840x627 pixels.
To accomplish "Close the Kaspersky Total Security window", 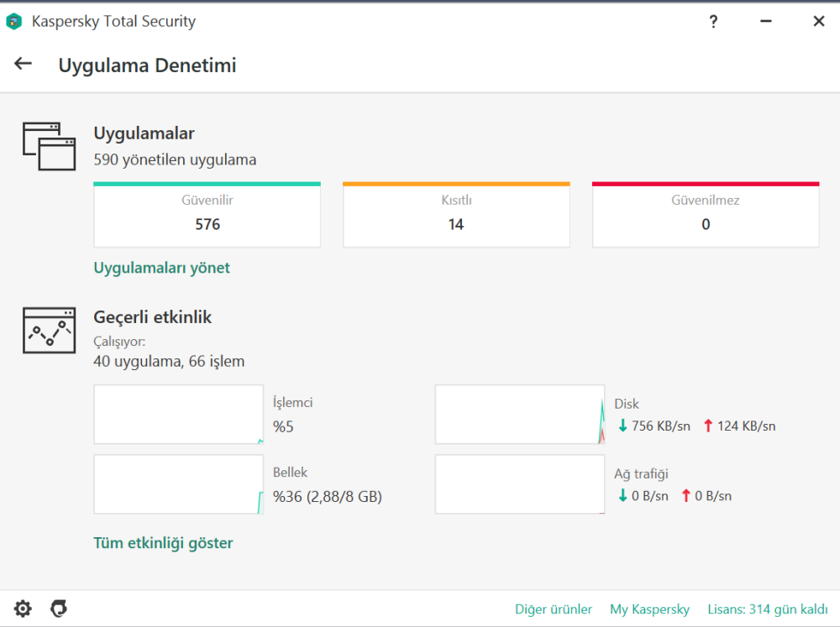I will tap(818, 22).
